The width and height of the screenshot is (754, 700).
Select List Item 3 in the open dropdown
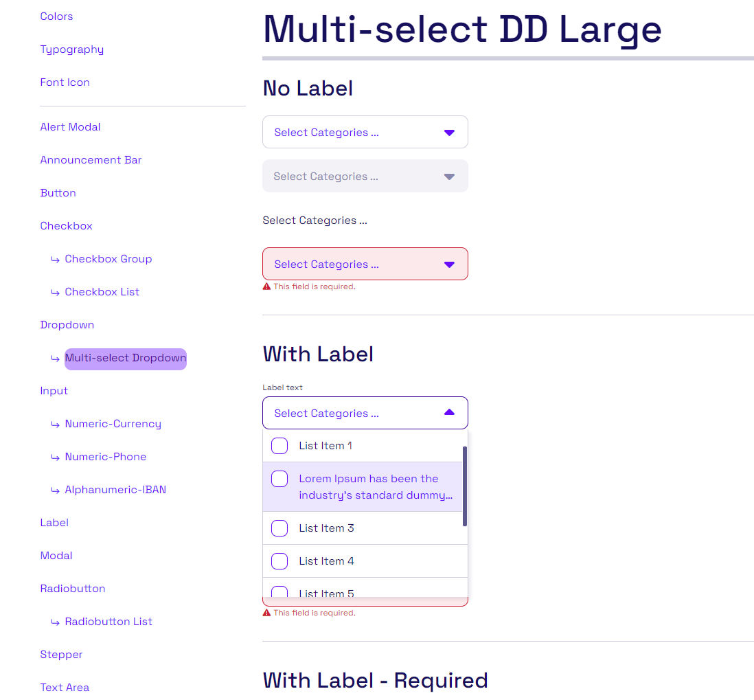pos(326,528)
